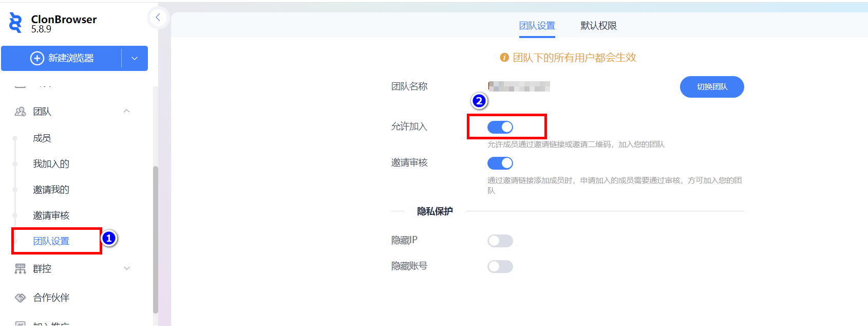
Task: Click the ClonBrowser logo icon
Action: tap(16, 23)
